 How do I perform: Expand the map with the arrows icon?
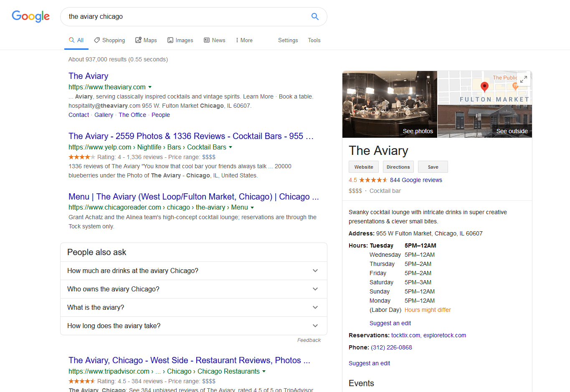pos(523,79)
